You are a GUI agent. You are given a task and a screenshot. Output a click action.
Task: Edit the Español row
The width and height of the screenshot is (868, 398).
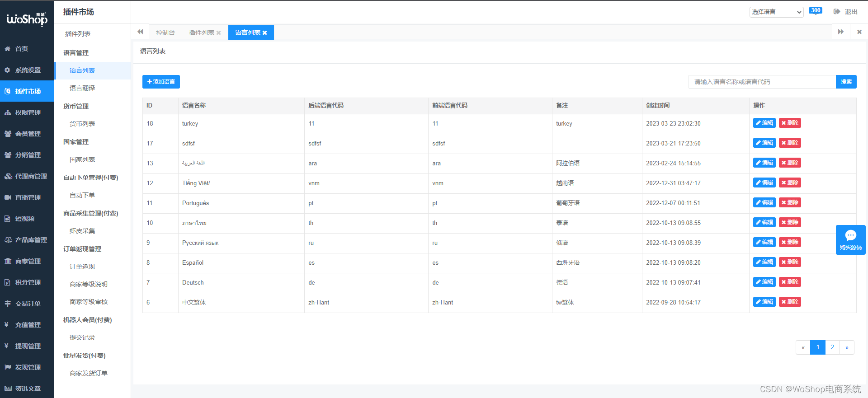click(x=764, y=262)
